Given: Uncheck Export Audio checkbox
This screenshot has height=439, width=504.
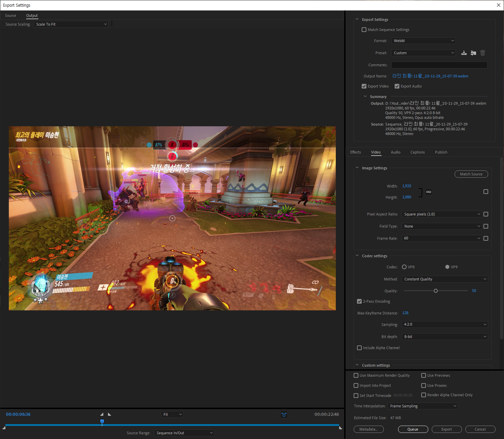Looking at the screenshot, I should click(397, 86).
